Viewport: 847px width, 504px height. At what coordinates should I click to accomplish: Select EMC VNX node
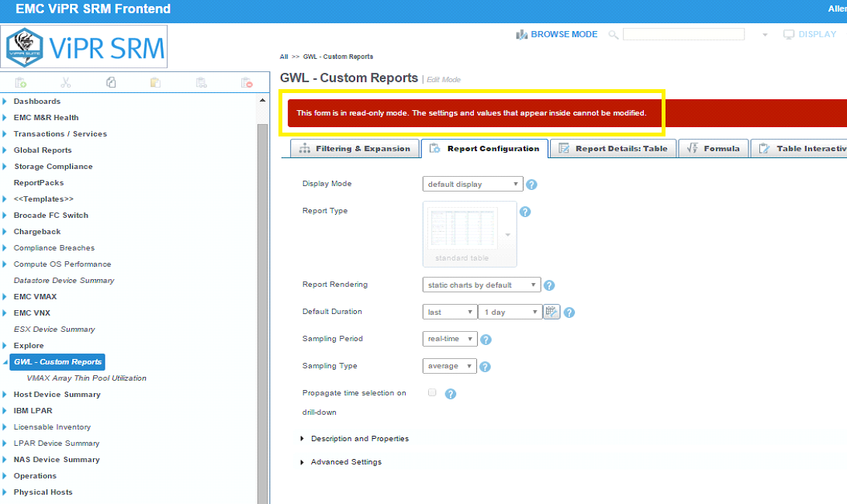click(x=32, y=312)
